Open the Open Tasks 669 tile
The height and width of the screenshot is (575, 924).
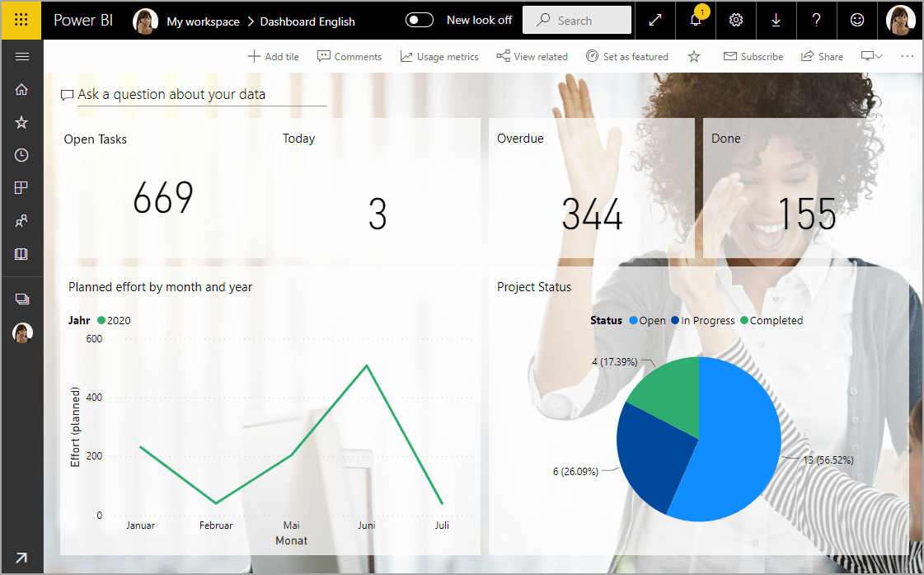(x=162, y=188)
